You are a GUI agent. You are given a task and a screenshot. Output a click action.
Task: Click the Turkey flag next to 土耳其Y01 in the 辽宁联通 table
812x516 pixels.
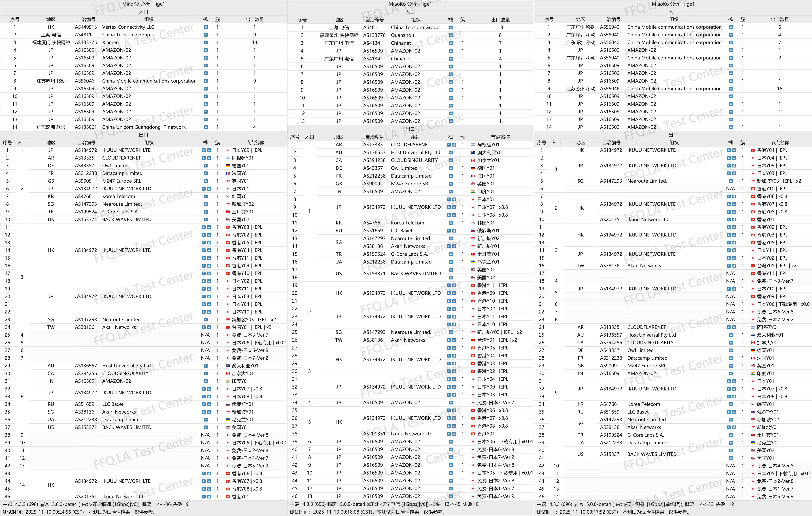pos(228,212)
